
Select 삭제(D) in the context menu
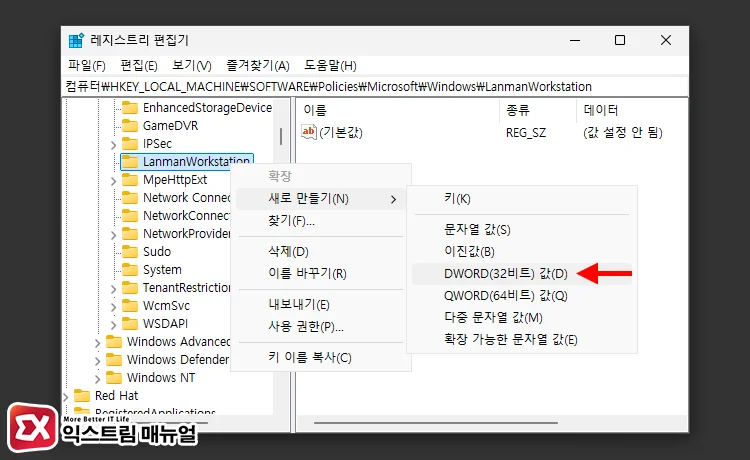(288, 251)
